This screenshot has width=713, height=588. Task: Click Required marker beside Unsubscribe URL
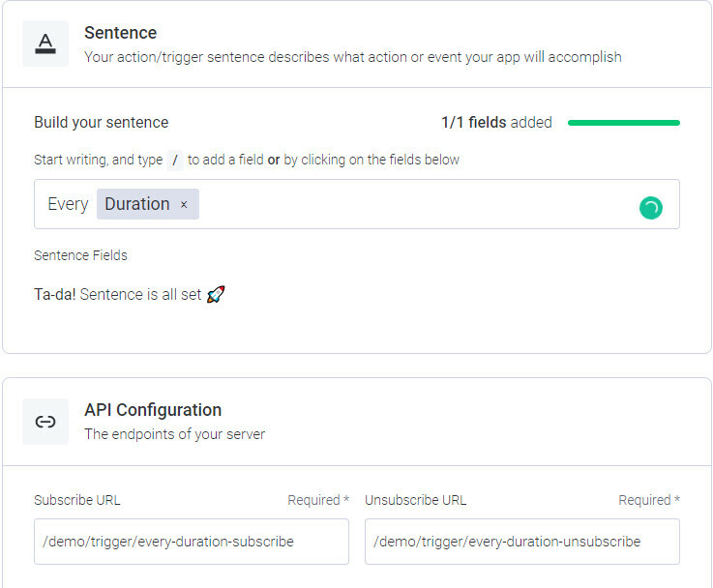[649, 500]
